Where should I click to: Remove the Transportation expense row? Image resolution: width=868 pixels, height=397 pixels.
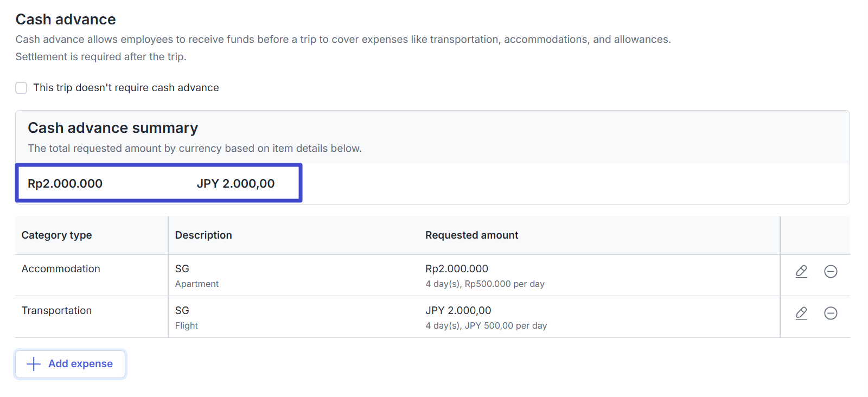point(831,313)
